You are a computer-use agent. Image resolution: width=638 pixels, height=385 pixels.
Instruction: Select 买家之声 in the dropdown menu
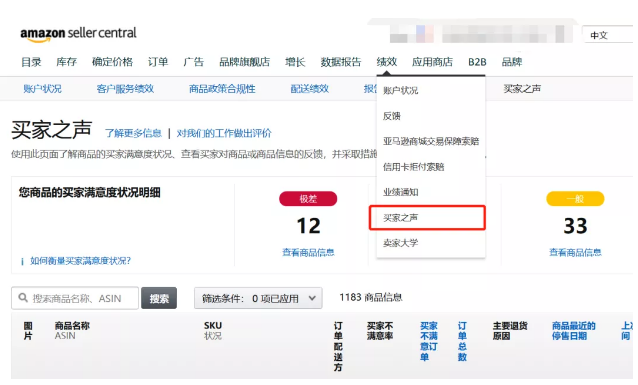[427, 218]
